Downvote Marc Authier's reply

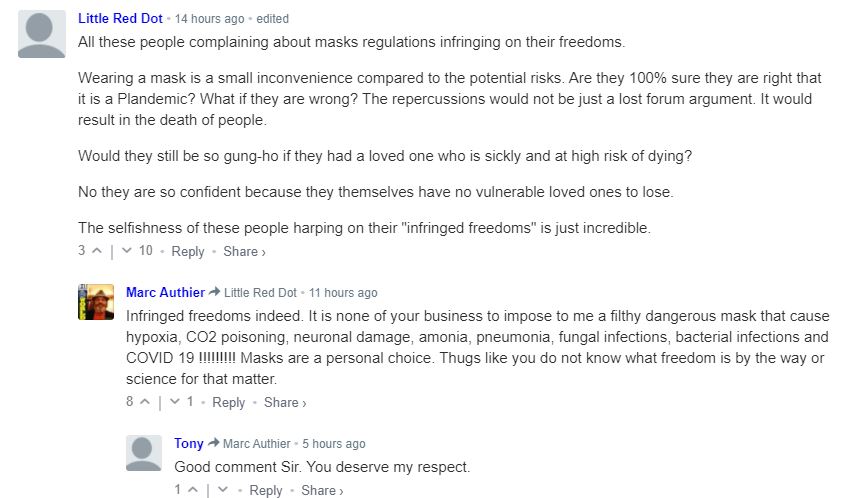[x=175, y=402]
